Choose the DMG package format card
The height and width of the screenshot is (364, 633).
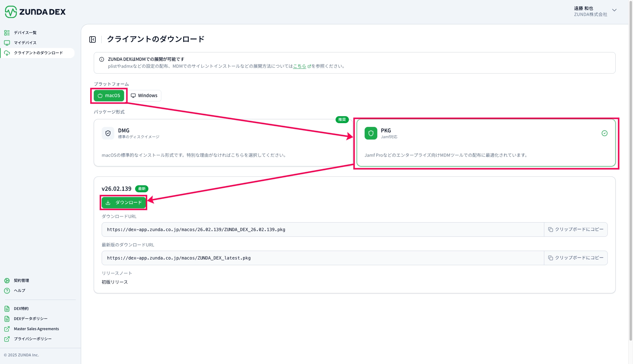tap(221, 143)
